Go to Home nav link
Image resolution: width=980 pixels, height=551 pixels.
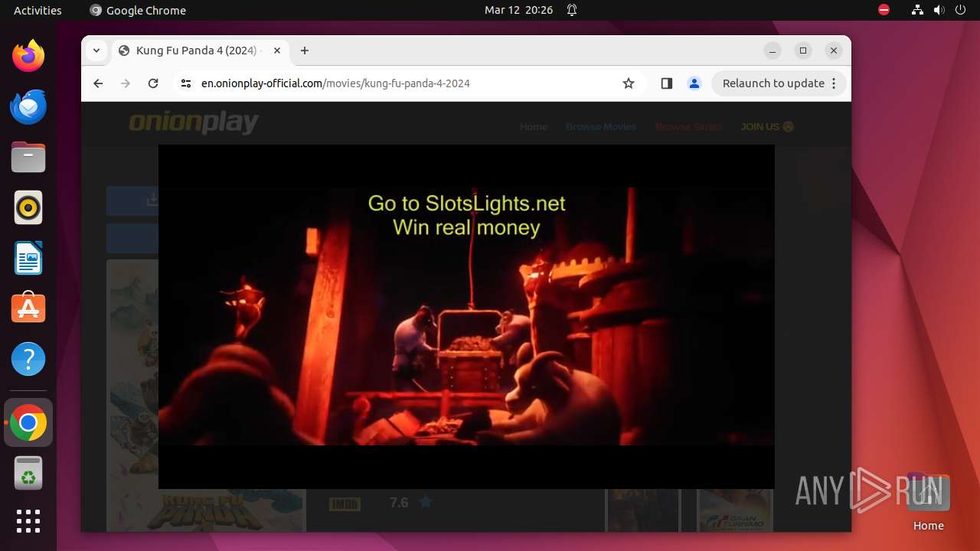pyautogui.click(x=534, y=126)
